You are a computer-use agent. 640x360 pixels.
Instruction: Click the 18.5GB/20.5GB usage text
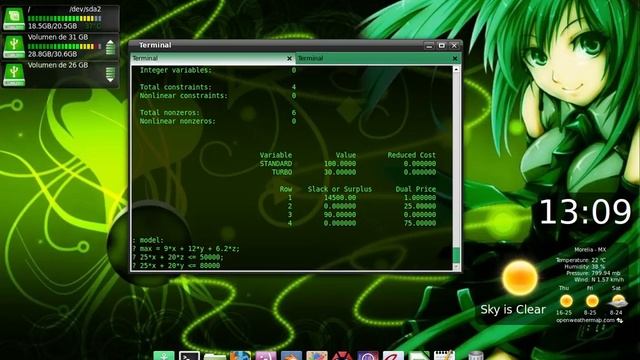click(x=52, y=26)
